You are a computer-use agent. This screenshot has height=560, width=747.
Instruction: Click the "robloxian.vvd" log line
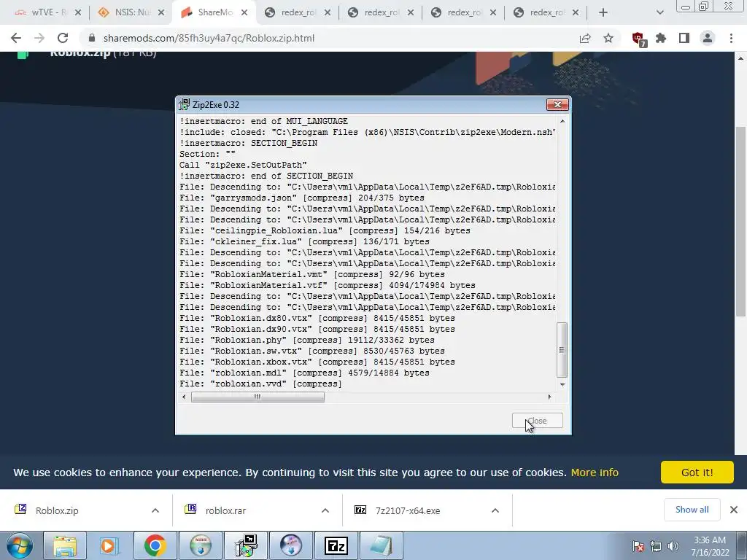[260, 384]
